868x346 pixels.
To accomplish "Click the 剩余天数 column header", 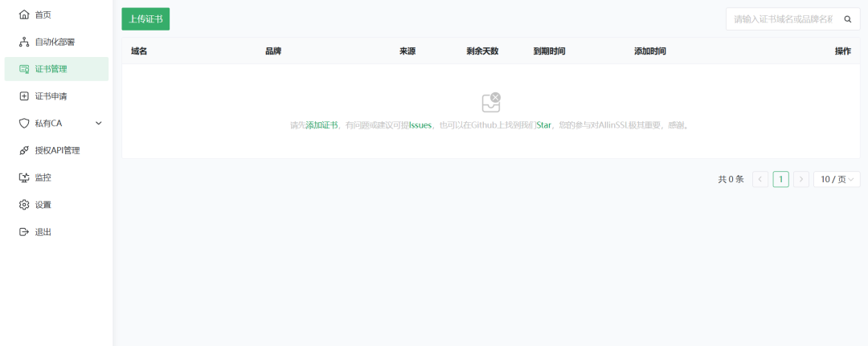I will (483, 51).
